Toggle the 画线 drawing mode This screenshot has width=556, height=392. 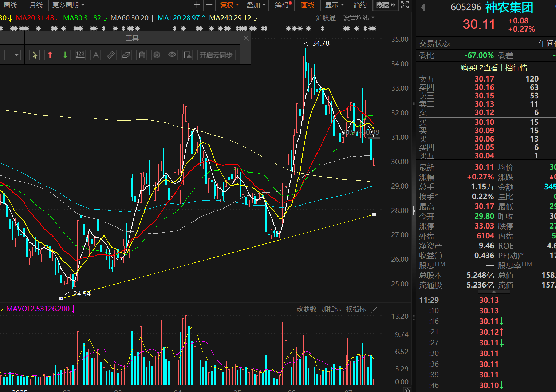(308, 5)
